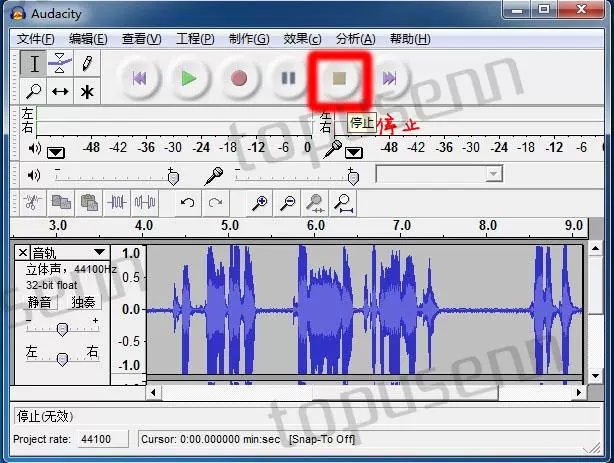This screenshot has height=463, width=614.
Task: Click the horizontal scrollbar left arrow
Action: click(153, 392)
